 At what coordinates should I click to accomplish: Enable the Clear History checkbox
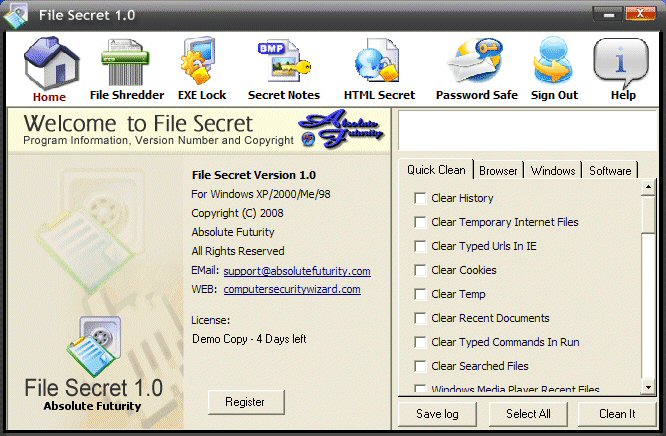[420, 198]
